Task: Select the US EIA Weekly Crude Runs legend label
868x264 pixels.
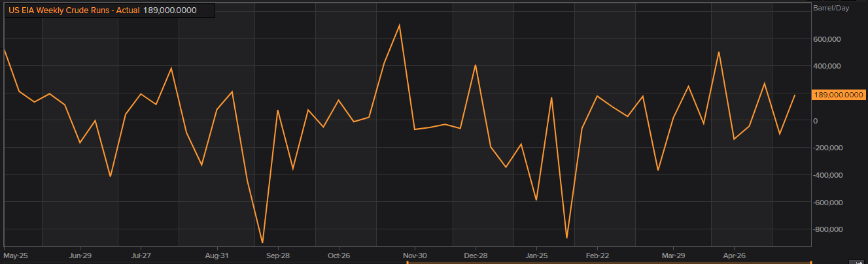Action: point(73,10)
